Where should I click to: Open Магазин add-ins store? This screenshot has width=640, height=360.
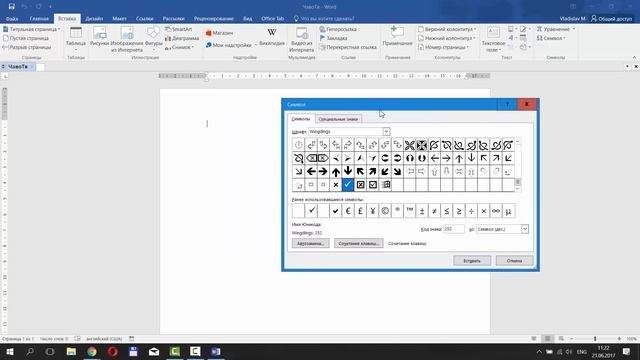(220, 33)
